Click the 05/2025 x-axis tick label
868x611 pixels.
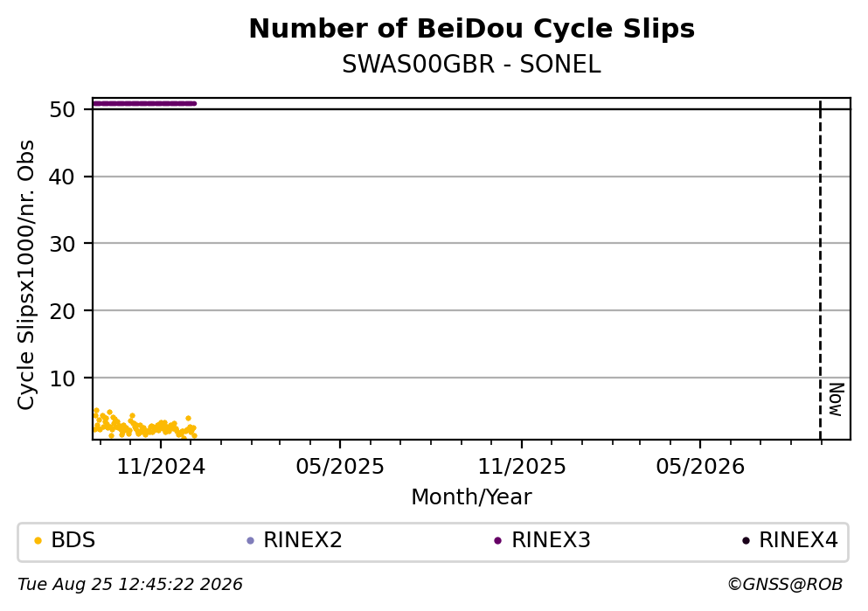pos(339,467)
